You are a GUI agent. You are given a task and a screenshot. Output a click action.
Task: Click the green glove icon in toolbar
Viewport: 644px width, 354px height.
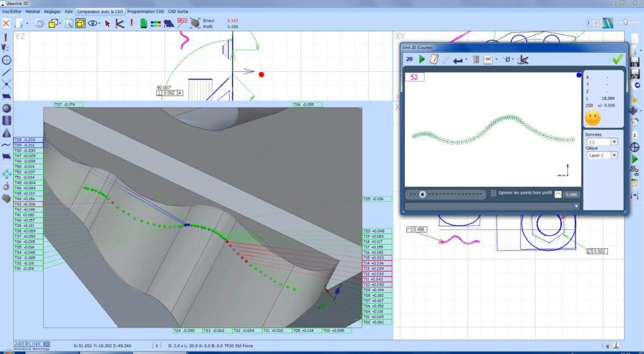click(143, 23)
